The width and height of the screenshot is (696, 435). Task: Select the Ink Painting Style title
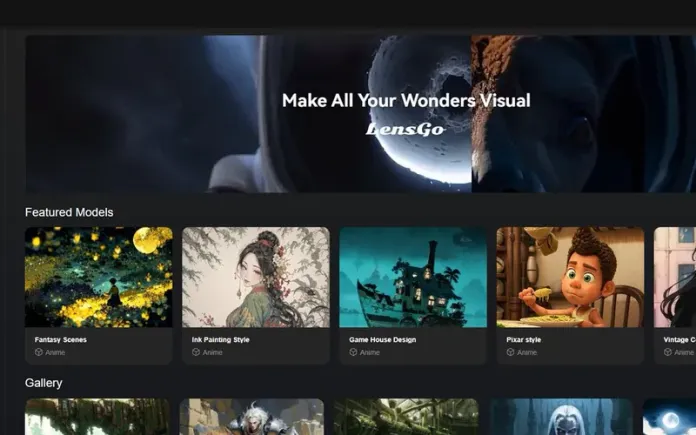pos(221,340)
